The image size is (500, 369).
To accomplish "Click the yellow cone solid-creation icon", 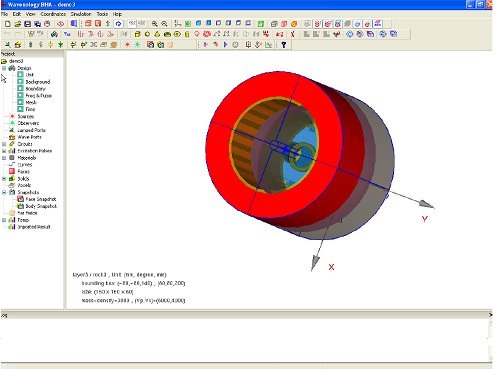I will 157,34.
